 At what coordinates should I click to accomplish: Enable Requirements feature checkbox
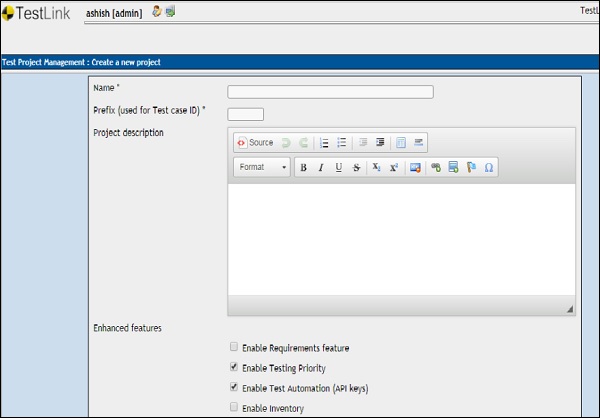pyautogui.click(x=234, y=347)
